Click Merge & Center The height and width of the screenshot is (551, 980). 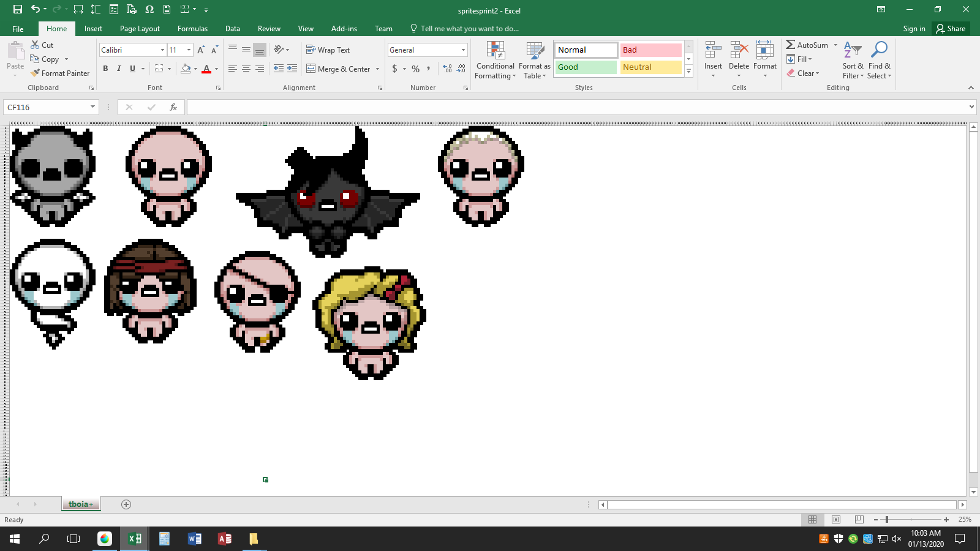click(338, 69)
